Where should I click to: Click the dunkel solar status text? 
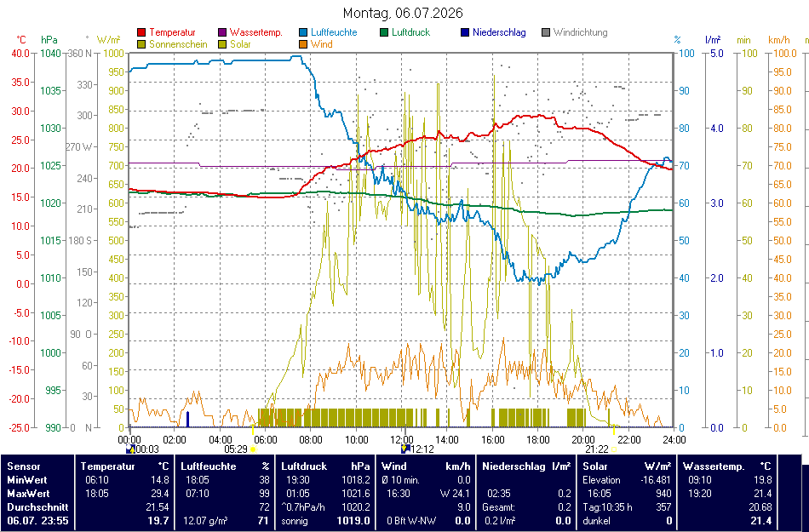point(596,521)
